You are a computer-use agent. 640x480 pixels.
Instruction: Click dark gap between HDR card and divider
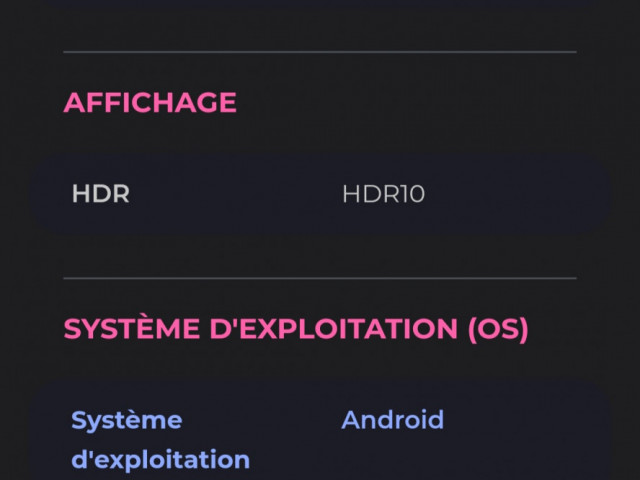click(x=320, y=256)
